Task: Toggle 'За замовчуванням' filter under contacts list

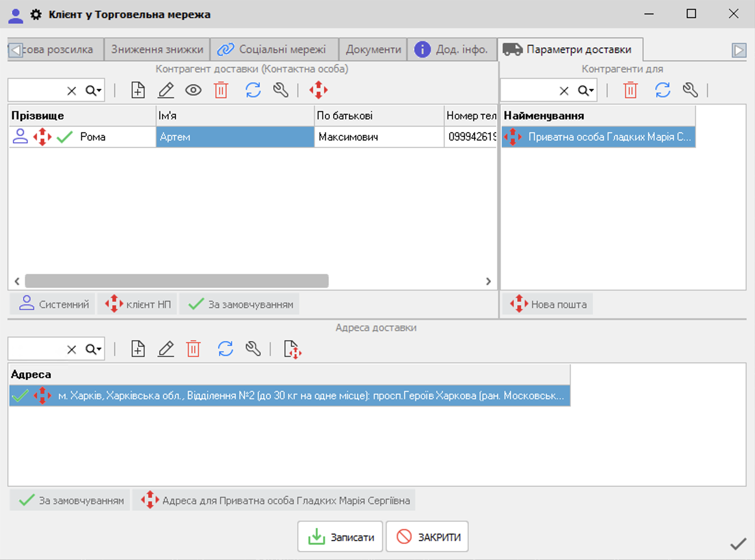Action: [239, 304]
